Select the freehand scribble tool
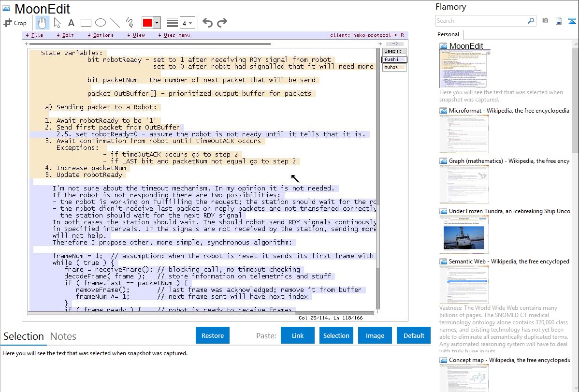The image size is (579, 392). [130, 23]
